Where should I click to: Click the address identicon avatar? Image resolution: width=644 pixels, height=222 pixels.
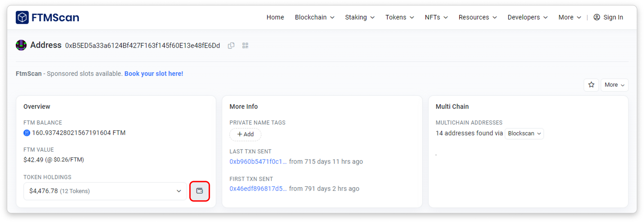point(21,45)
